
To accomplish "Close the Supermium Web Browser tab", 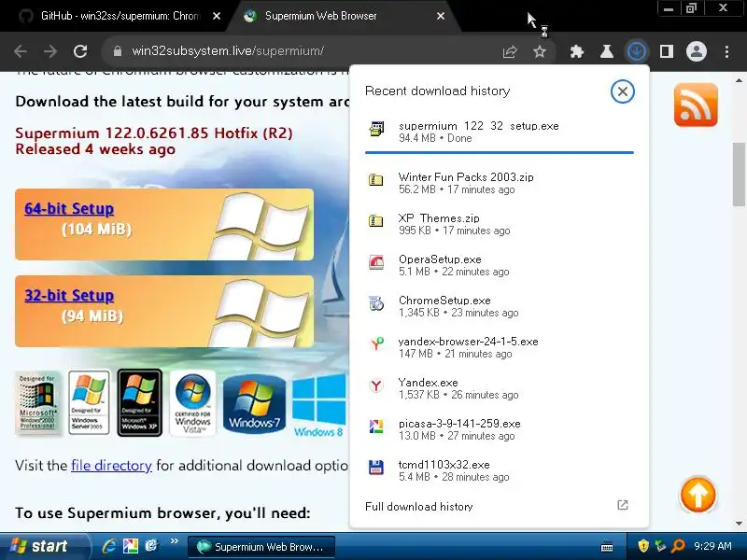I will [441, 16].
